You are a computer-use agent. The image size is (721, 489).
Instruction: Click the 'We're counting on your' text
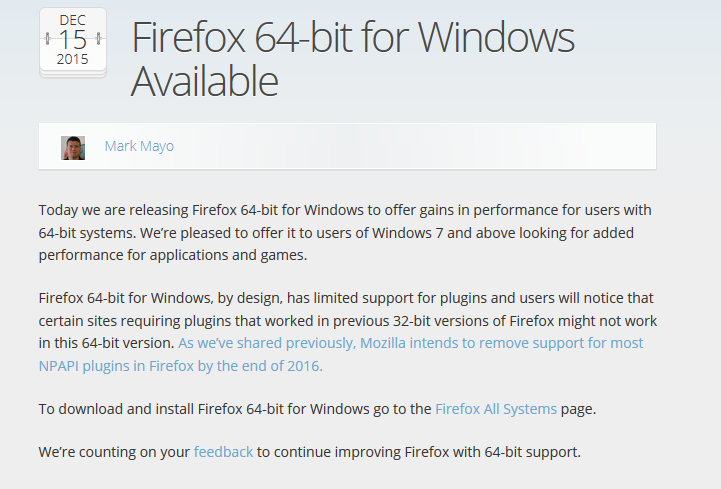tap(114, 452)
